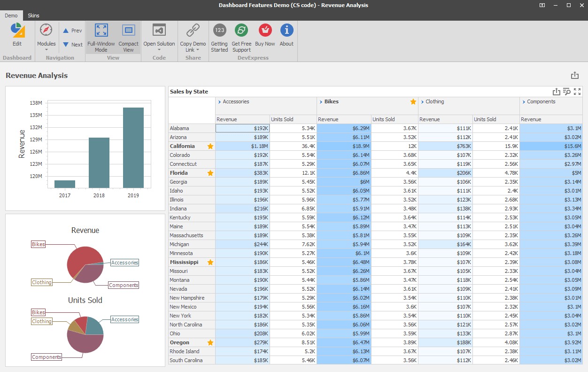Maximize the Sales by State panel
Viewport: 588px width, 372px height.
[577, 92]
